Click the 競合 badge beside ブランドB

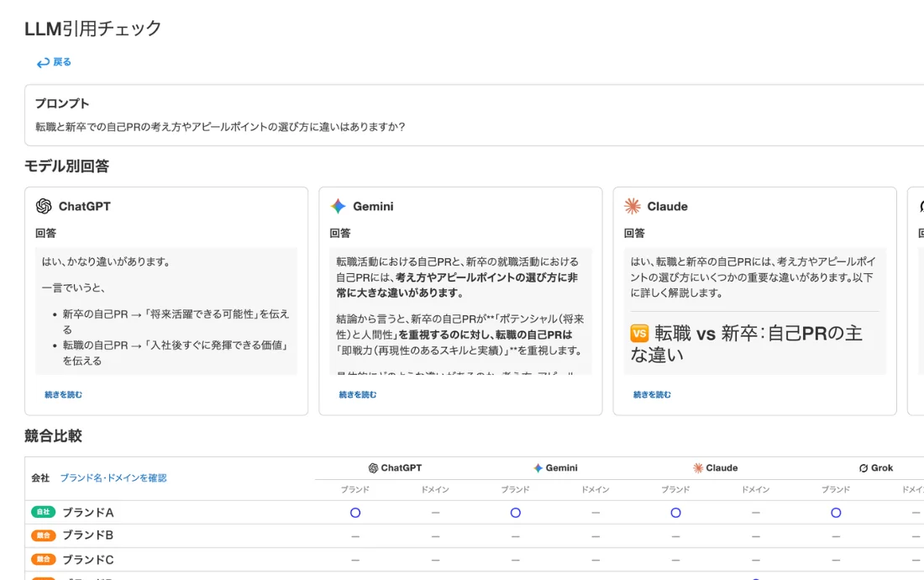(43, 535)
